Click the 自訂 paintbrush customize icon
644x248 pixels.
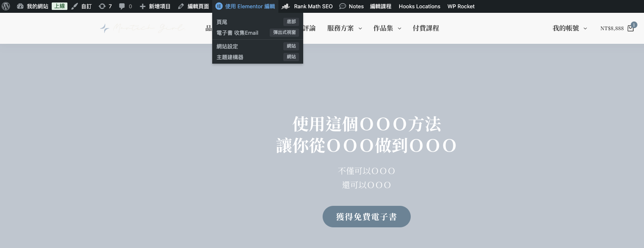75,6
